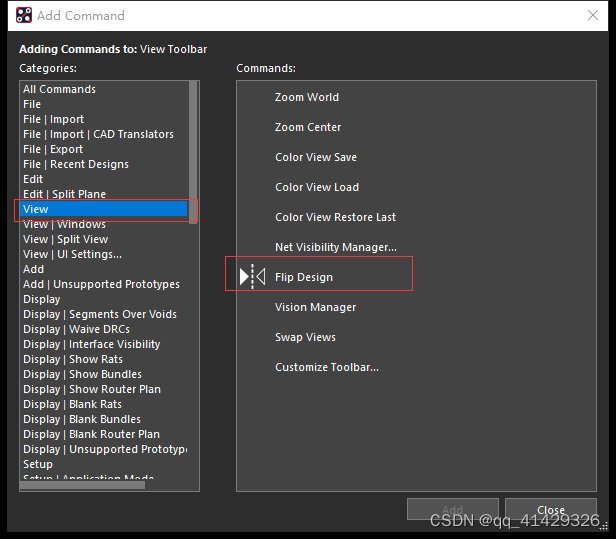Click the Add button
616x539 pixels.
[452, 509]
